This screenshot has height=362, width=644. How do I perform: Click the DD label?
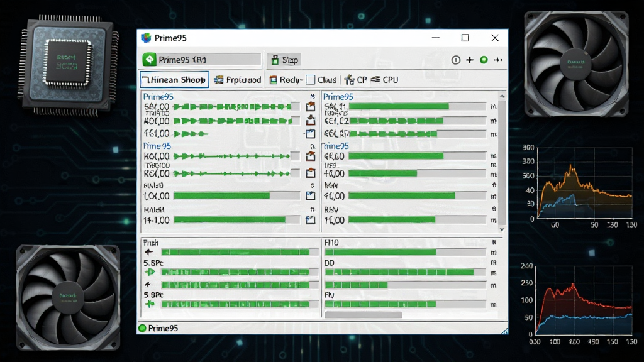pos(330,263)
